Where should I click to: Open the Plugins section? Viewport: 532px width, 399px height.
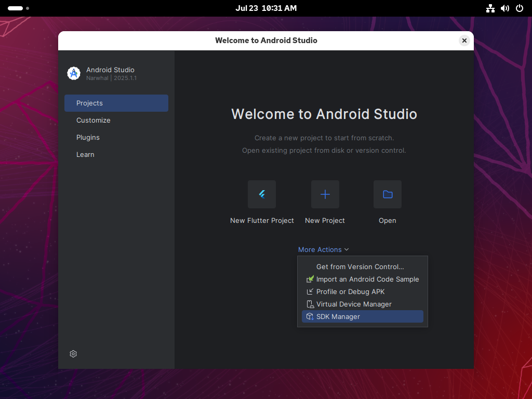click(88, 137)
